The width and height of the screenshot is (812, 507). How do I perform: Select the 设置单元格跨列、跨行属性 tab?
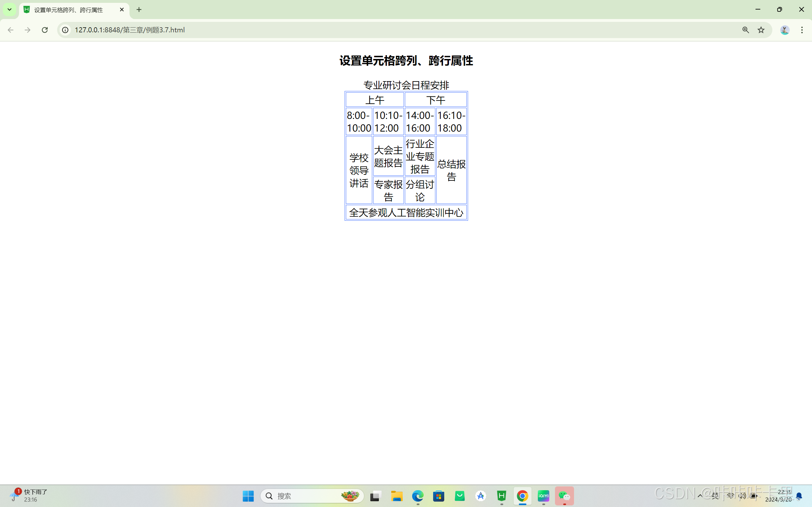(x=69, y=10)
